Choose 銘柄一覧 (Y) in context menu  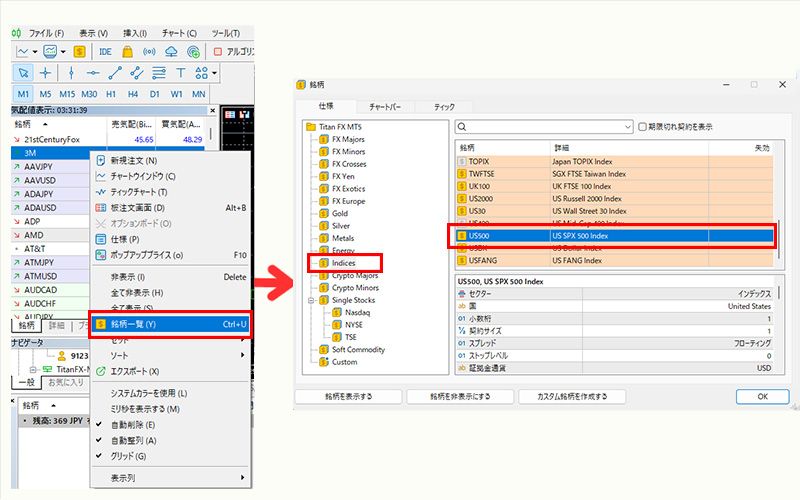coord(171,324)
